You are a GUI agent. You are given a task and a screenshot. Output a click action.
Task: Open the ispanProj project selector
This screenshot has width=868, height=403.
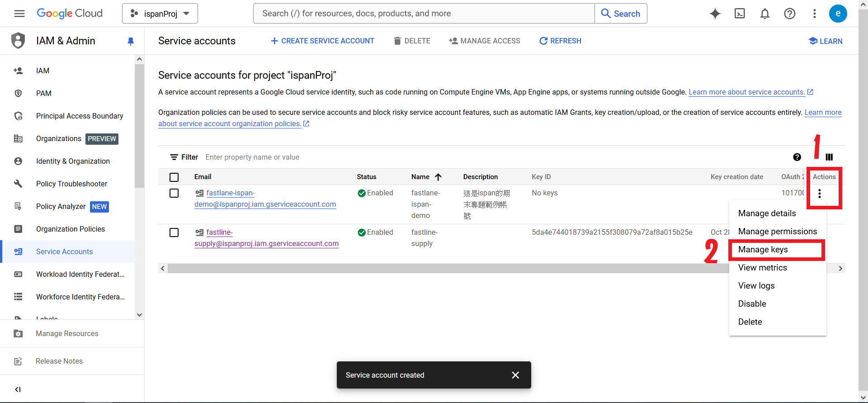[x=160, y=14]
